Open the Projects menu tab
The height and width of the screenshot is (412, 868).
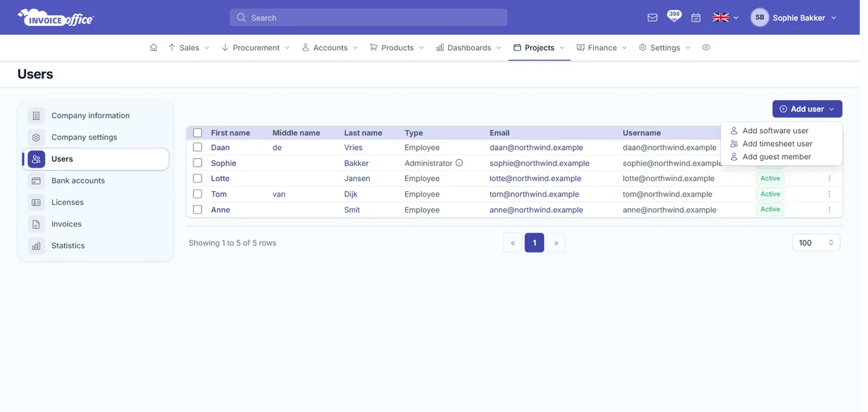pos(539,48)
